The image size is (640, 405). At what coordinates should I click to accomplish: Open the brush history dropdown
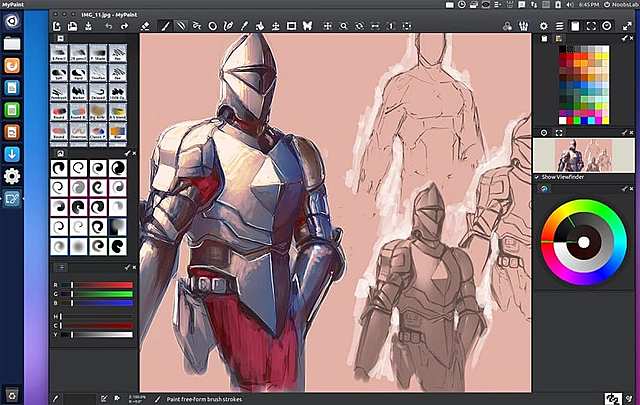[x=523, y=26]
